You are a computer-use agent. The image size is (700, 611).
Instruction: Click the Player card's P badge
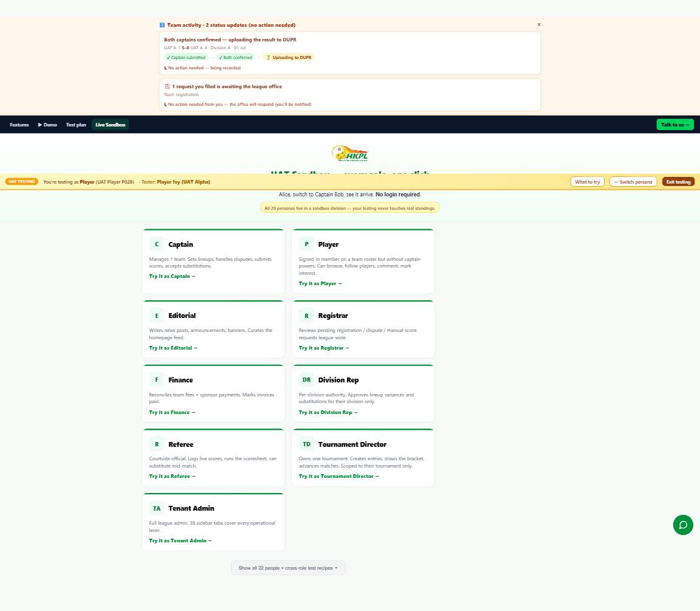click(306, 244)
